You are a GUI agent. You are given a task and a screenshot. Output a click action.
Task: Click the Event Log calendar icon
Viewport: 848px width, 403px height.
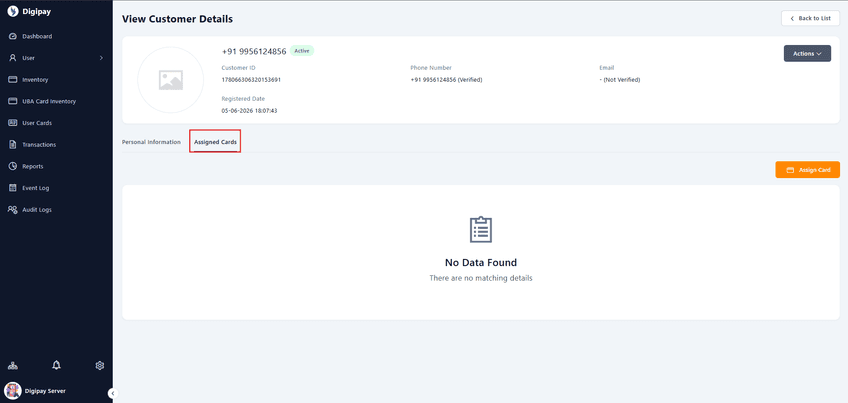pos(13,188)
